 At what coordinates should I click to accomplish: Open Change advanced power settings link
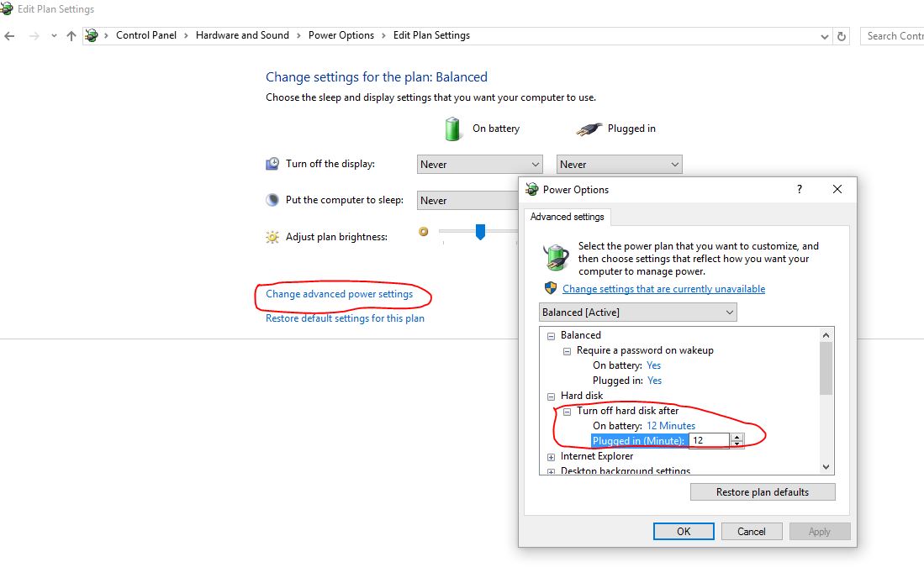[x=339, y=294]
